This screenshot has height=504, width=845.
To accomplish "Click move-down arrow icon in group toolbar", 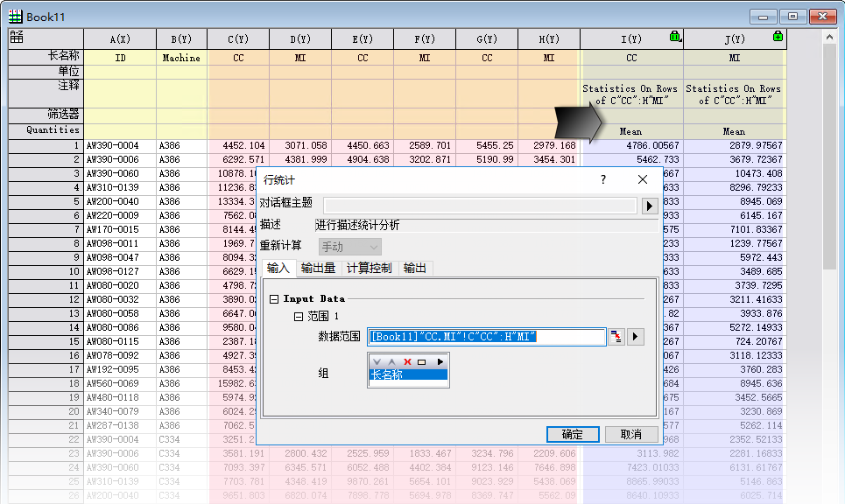I will point(377,361).
